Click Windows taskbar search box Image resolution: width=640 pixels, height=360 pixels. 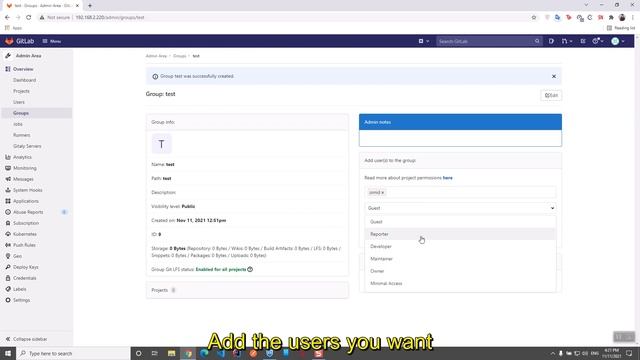pos(73,353)
